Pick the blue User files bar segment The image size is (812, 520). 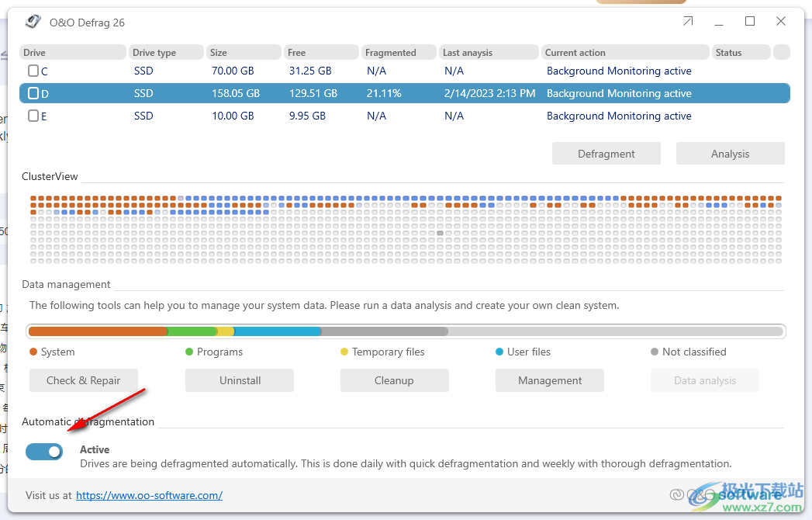coord(278,331)
